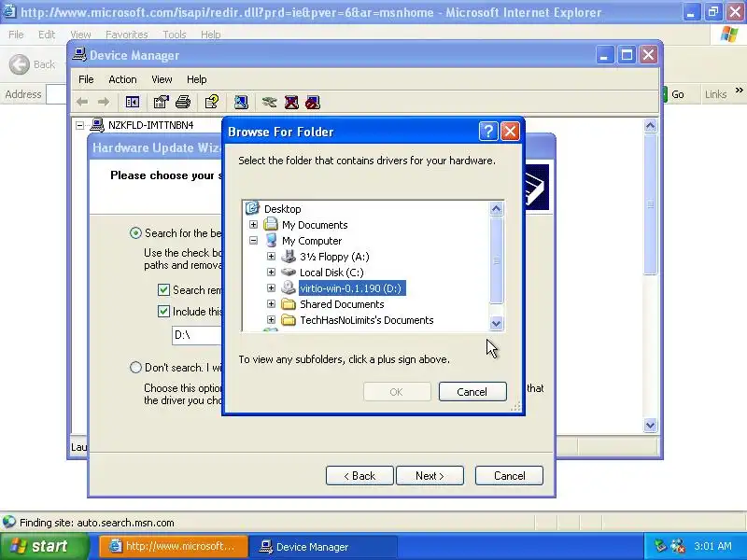Click the wizard's Next button
This screenshot has width=747, height=560.
430,475
